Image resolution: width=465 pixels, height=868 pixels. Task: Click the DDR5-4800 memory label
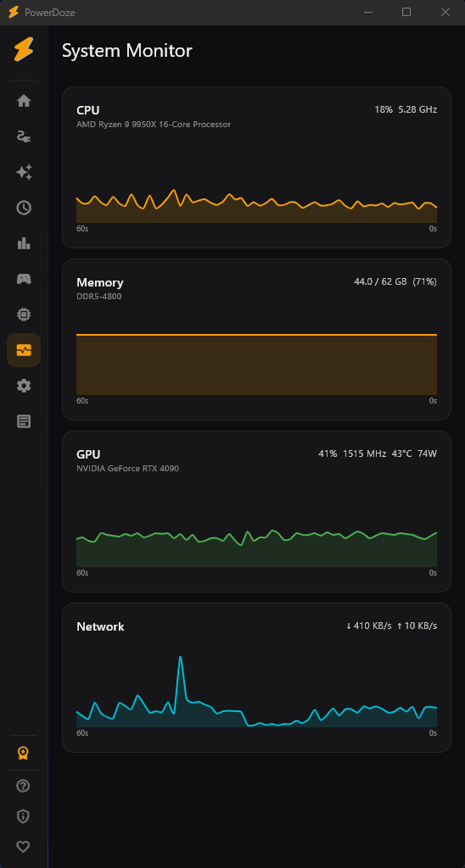pyautogui.click(x=98, y=296)
